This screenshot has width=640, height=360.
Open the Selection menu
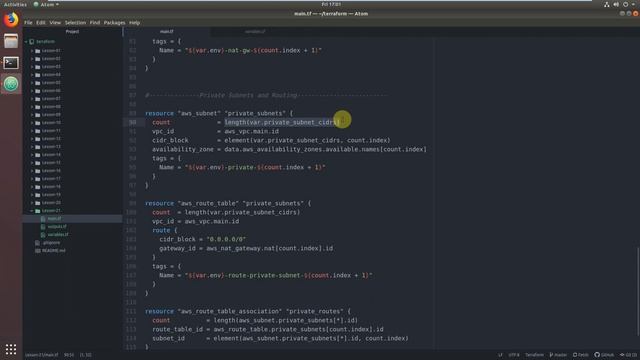(x=76, y=23)
